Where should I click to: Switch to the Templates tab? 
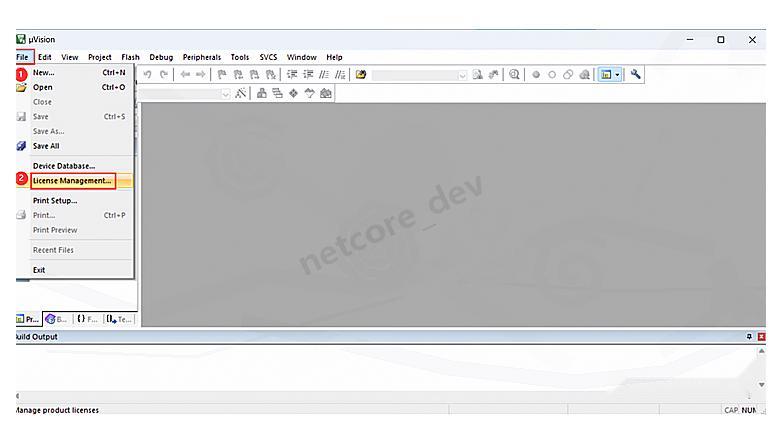coord(119,319)
